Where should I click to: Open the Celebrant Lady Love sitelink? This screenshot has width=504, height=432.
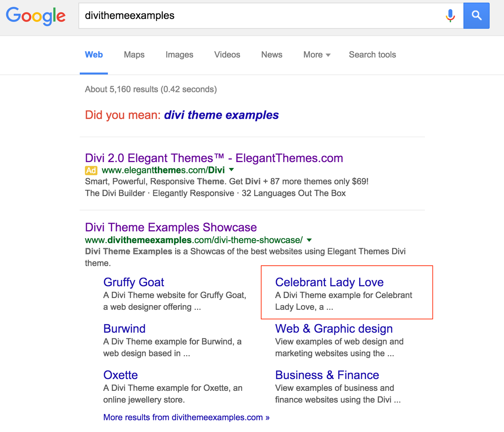(329, 282)
